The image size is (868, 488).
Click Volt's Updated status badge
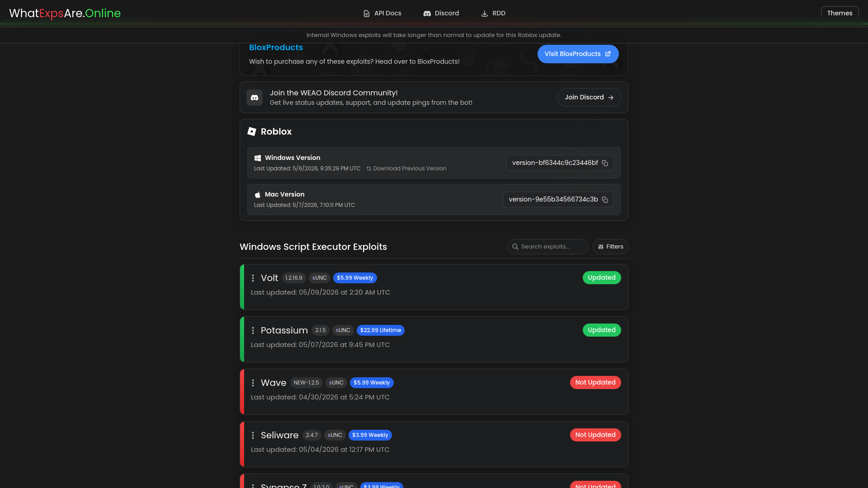[x=602, y=277]
